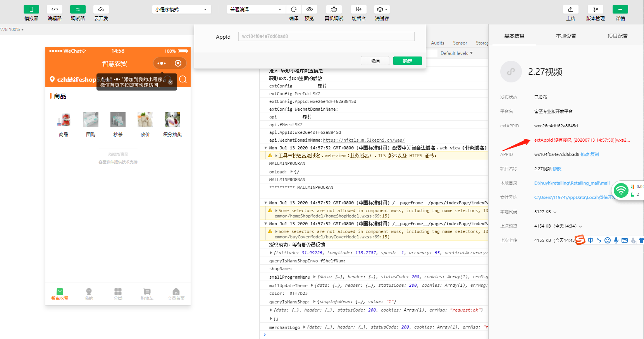Expand the onLoad object value
Viewport: 644px width, 339px height.
[292, 171]
